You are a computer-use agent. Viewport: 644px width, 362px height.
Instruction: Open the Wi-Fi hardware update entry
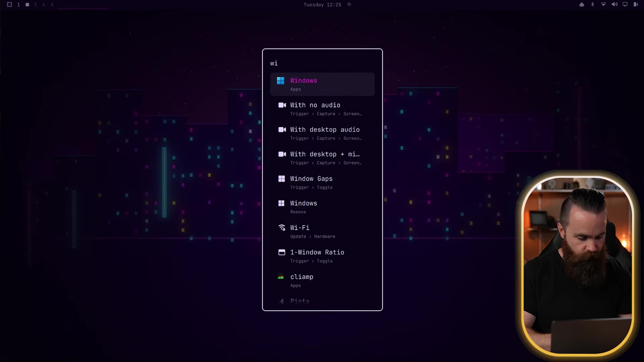322,231
